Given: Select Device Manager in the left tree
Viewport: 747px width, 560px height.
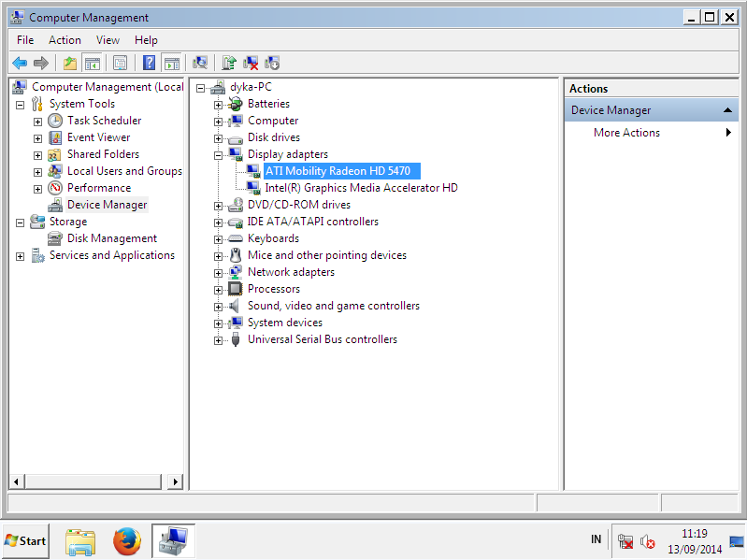Looking at the screenshot, I should click(x=108, y=205).
